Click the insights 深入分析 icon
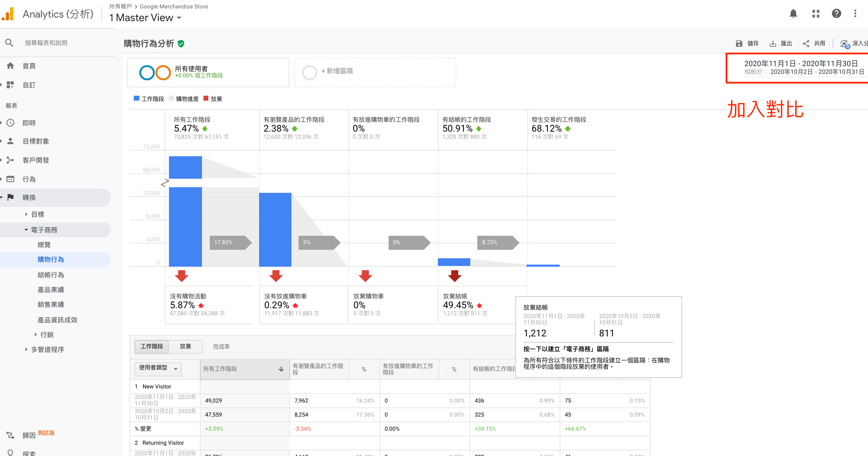868x456 pixels. point(845,44)
